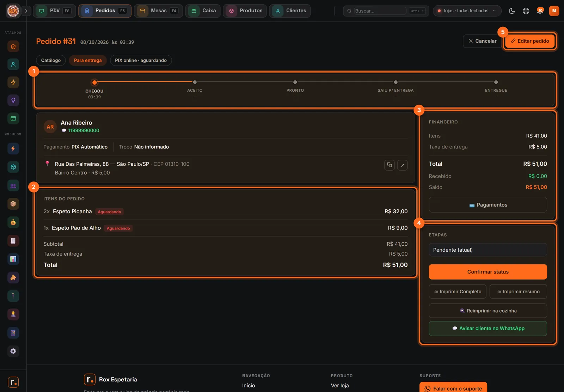
Task: Open the M user avatar menu
Action: pos(554,11)
